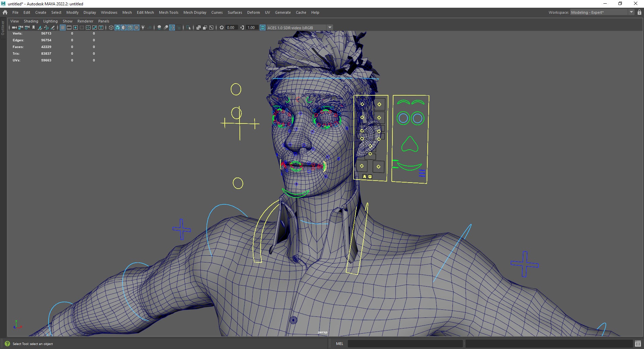Image resolution: width=644 pixels, height=349 pixels.
Task: Click the Lock Camera icon
Action: [x=20, y=28]
